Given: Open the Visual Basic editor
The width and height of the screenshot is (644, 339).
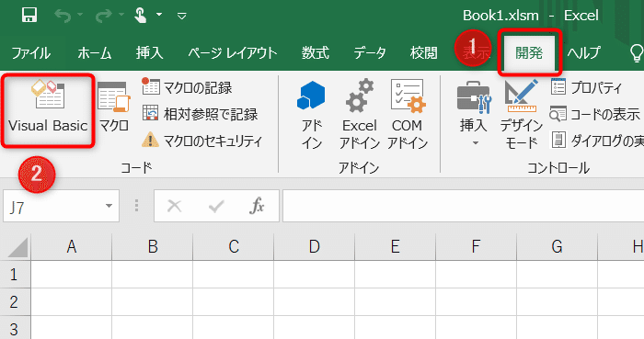Looking at the screenshot, I should (x=48, y=110).
